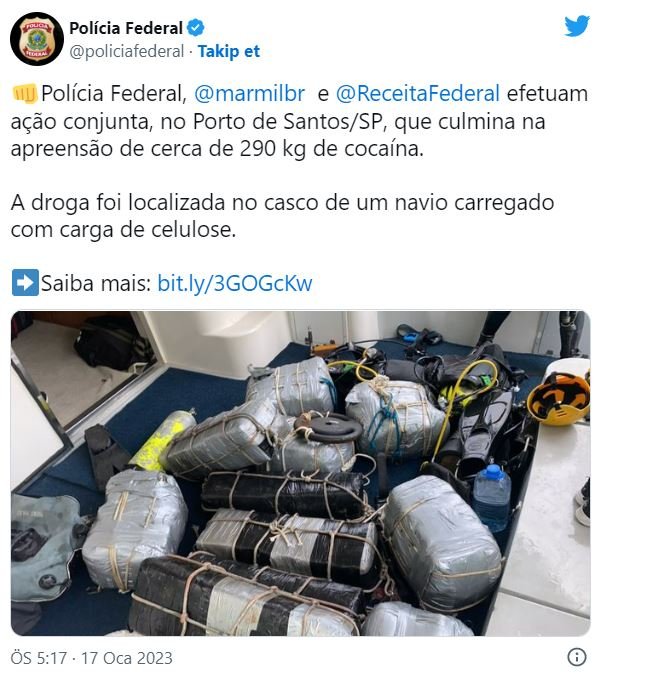Open the @marmilbr mention link
This screenshot has height=675, width=670.
(x=249, y=93)
